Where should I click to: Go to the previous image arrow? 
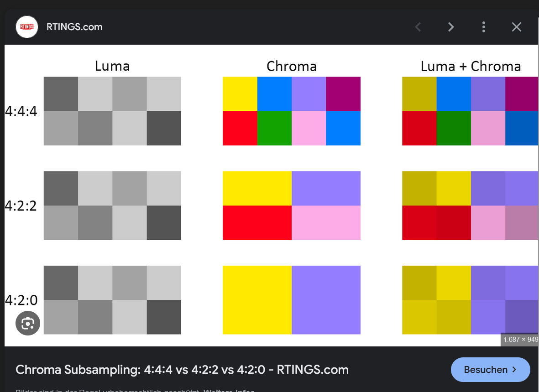pyautogui.click(x=418, y=27)
